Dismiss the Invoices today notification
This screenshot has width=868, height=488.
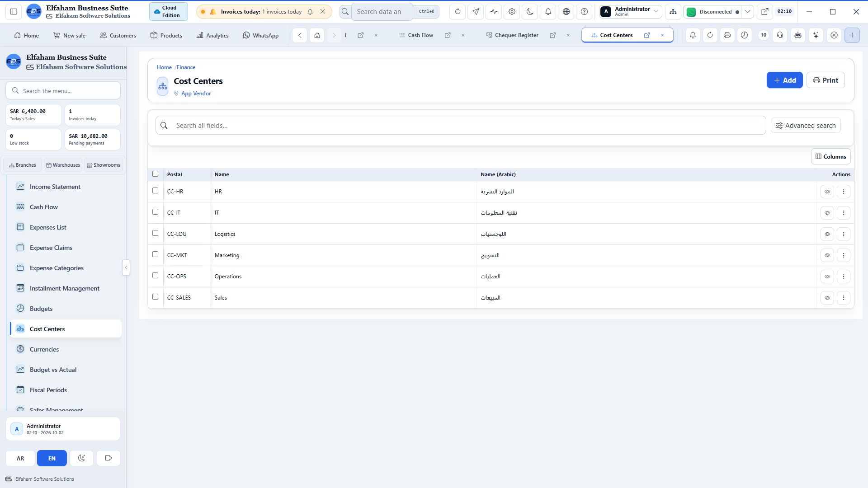(x=322, y=12)
